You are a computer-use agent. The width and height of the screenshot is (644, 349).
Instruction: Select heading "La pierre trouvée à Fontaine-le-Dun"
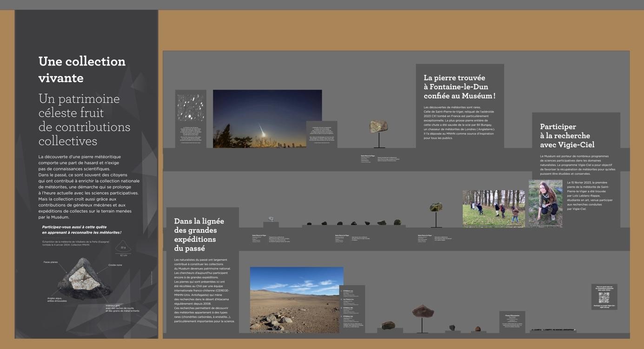tap(459, 86)
